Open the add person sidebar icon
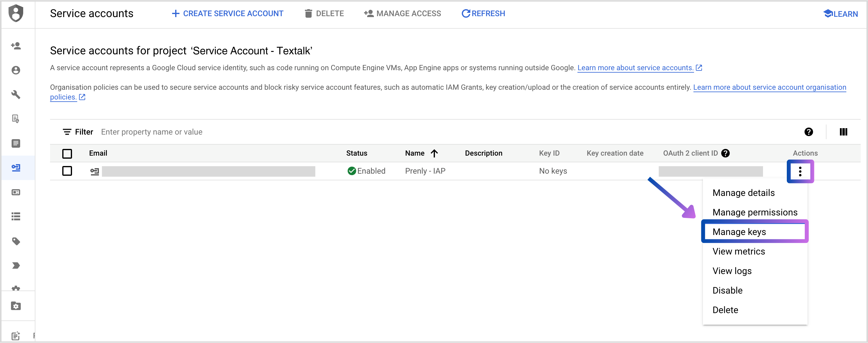868x343 pixels. pos(16,46)
